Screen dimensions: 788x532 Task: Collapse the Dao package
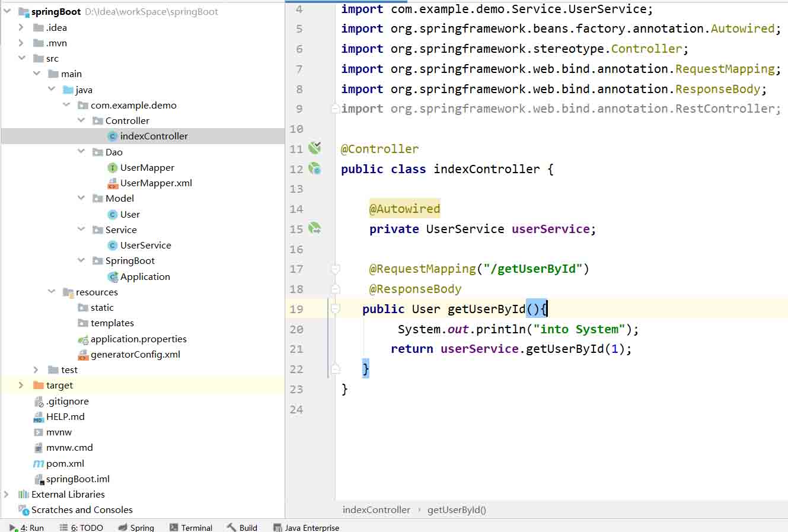[x=81, y=152]
